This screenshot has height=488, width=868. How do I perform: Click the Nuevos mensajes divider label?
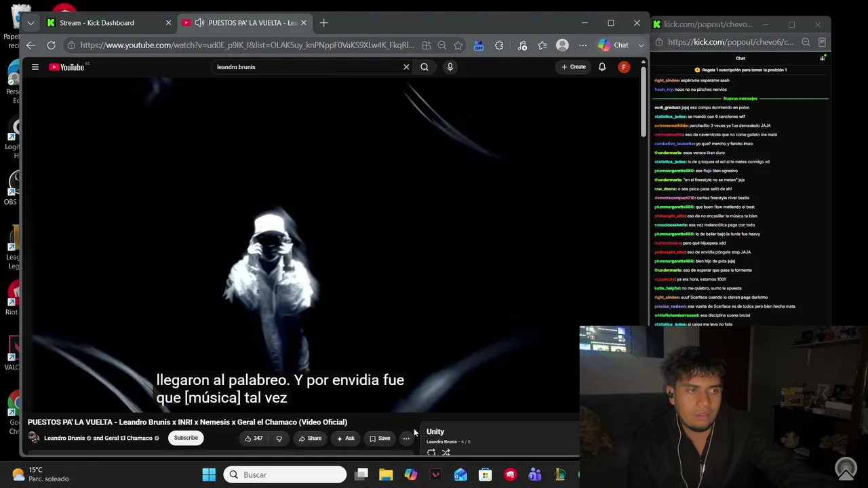741,98
